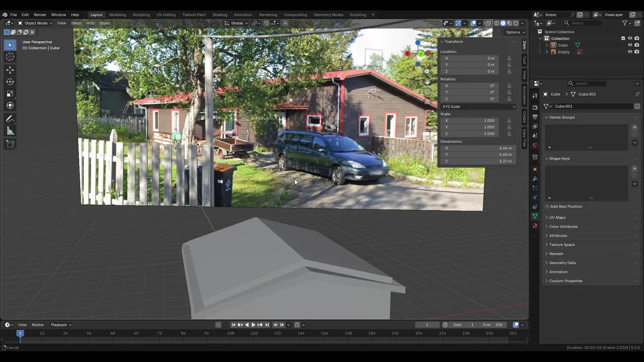Viewport: 644px width, 362px height.
Task: Collapse the Vertex Groups panel
Action: coord(562,117)
